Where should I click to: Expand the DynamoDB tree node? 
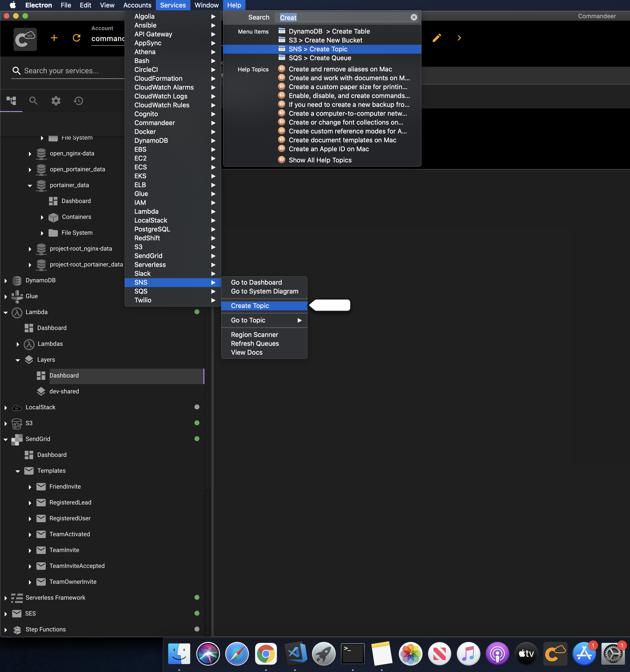tap(6, 280)
